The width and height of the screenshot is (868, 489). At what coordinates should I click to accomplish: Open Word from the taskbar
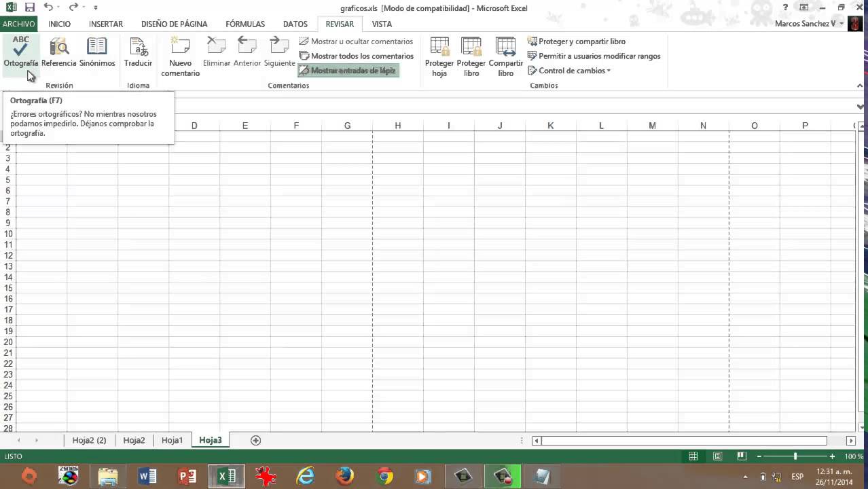[x=147, y=476]
